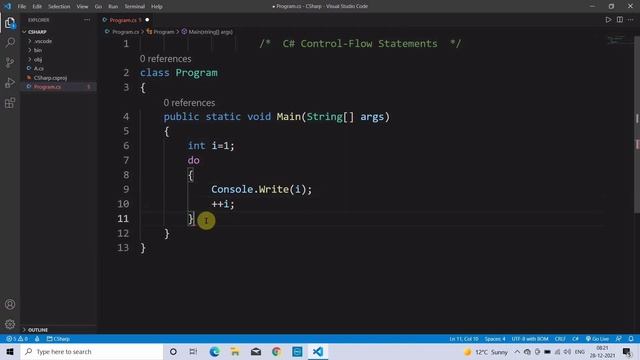Open the Terminal menu
The image size is (640, 360).
(x=135, y=7)
